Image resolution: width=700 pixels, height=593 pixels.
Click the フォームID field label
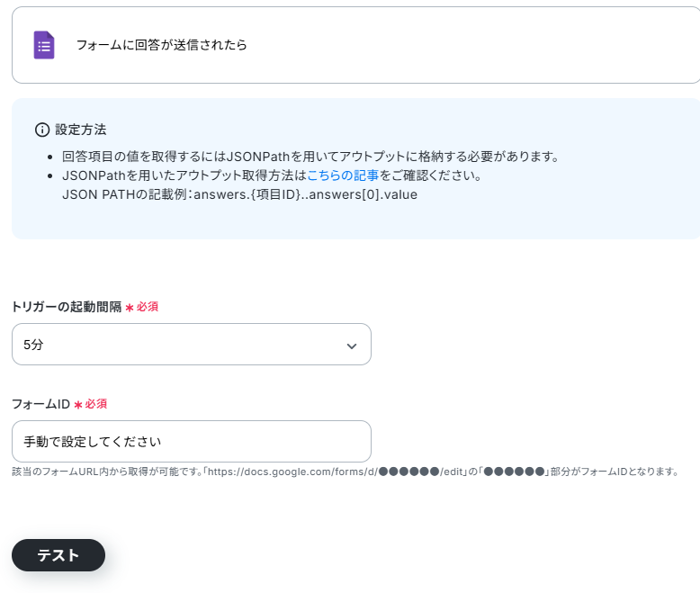point(41,404)
